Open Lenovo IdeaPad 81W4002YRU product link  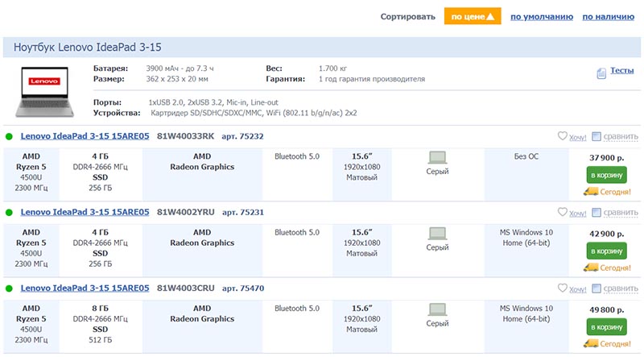85,212
